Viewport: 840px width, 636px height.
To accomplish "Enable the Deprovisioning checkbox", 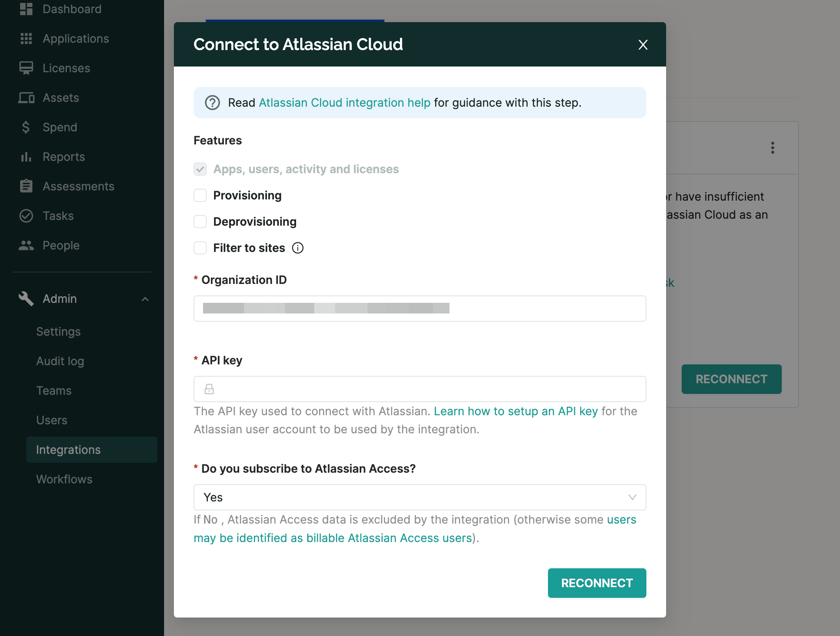I will click(200, 221).
